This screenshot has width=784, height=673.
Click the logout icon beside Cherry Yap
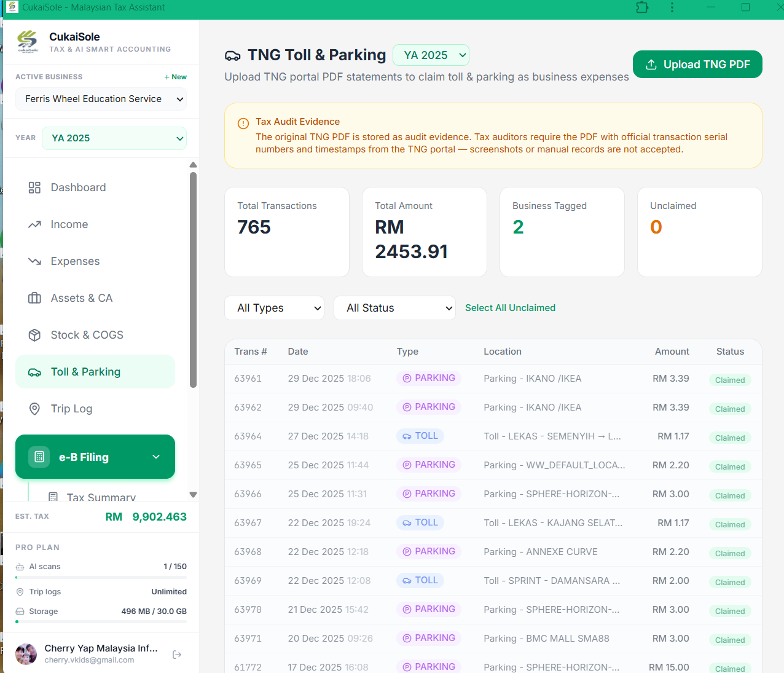tap(177, 655)
